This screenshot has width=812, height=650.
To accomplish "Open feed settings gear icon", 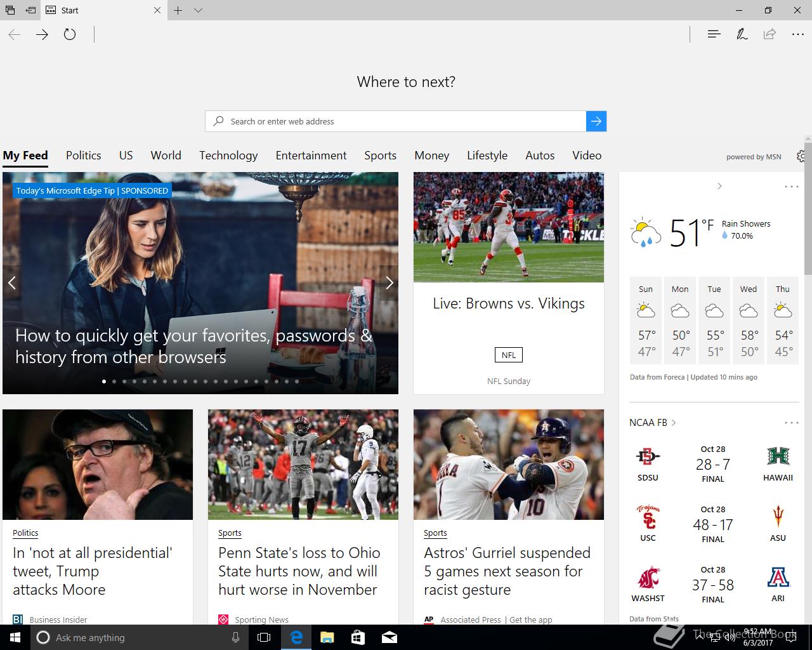I will click(801, 156).
